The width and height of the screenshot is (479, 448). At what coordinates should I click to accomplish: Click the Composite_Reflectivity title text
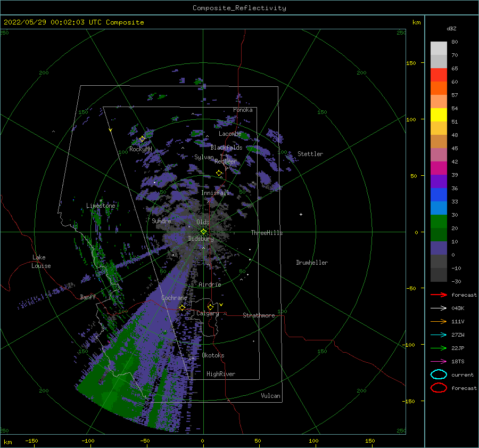240,8
